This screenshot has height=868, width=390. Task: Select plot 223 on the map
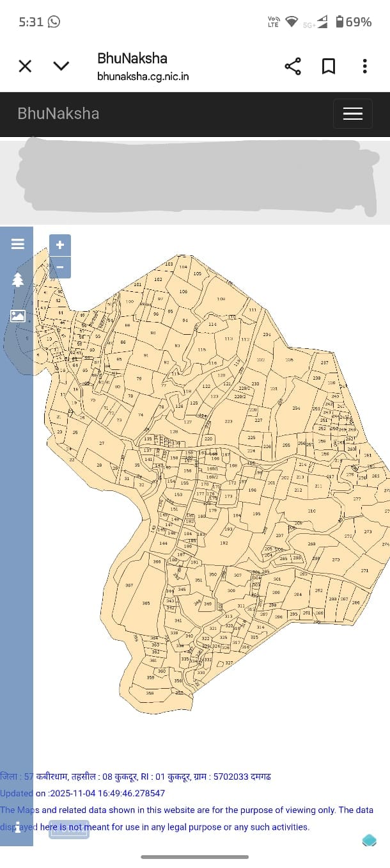tap(228, 422)
